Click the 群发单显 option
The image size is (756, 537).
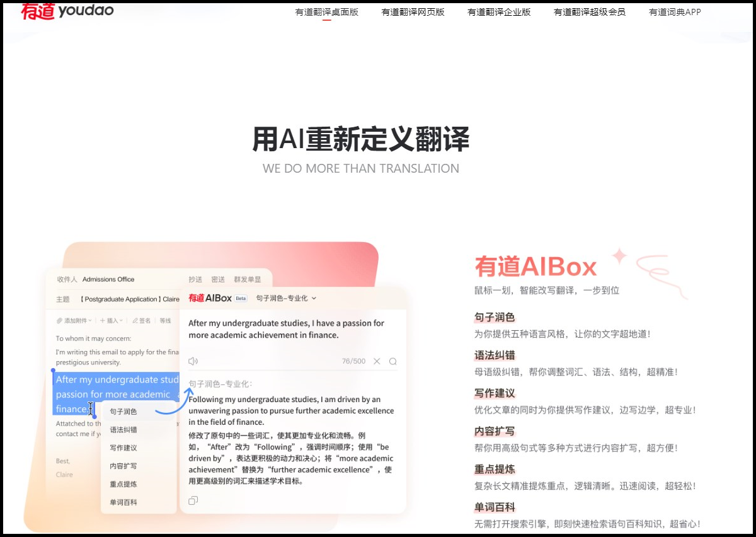tap(248, 279)
